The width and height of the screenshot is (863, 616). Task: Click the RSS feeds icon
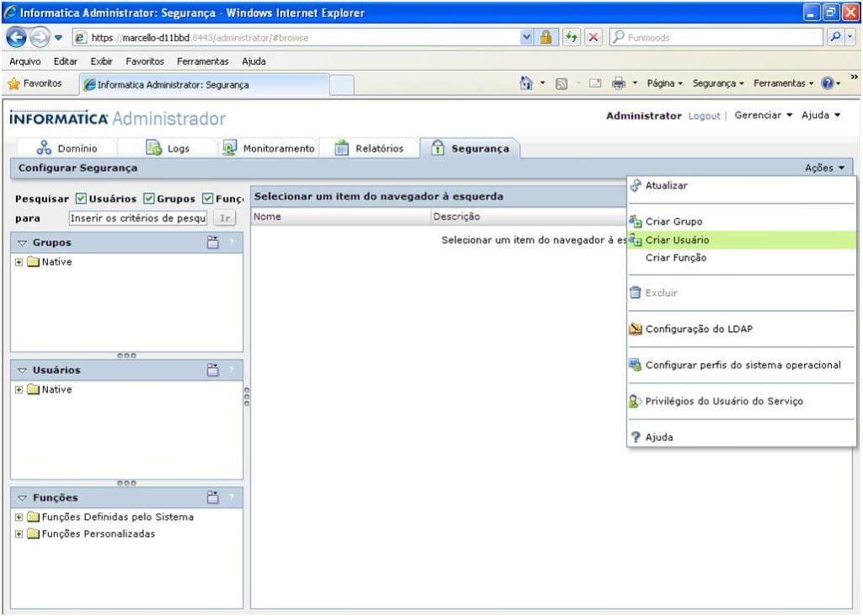[x=561, y=83]
